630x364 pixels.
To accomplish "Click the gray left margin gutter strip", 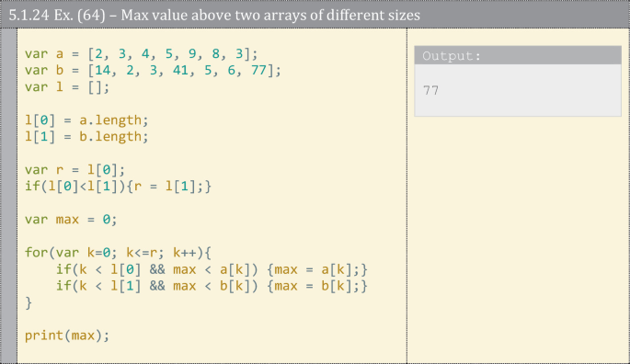I will pos(8,196).
